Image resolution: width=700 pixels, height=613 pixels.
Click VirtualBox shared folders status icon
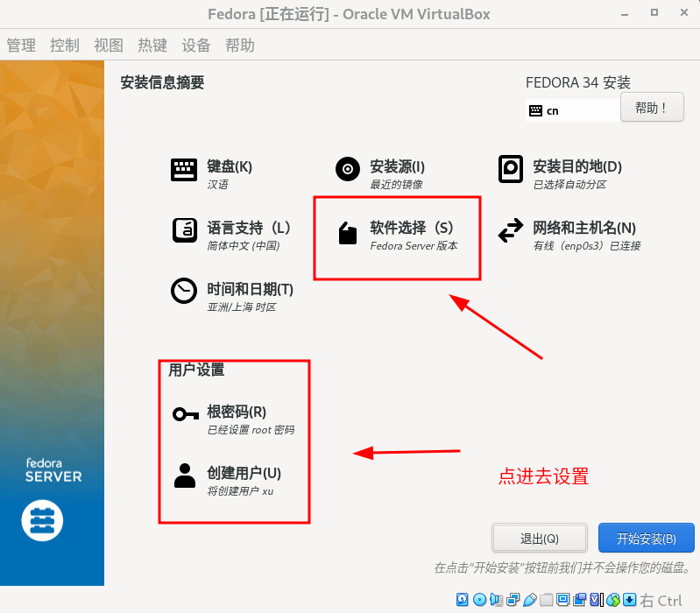pos(546,600)
